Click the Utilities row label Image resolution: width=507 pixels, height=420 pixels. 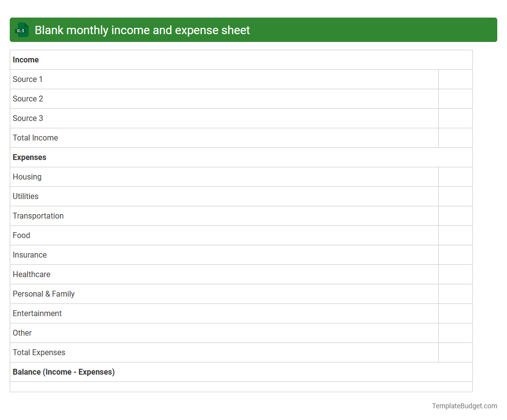[x=25, y=196]
